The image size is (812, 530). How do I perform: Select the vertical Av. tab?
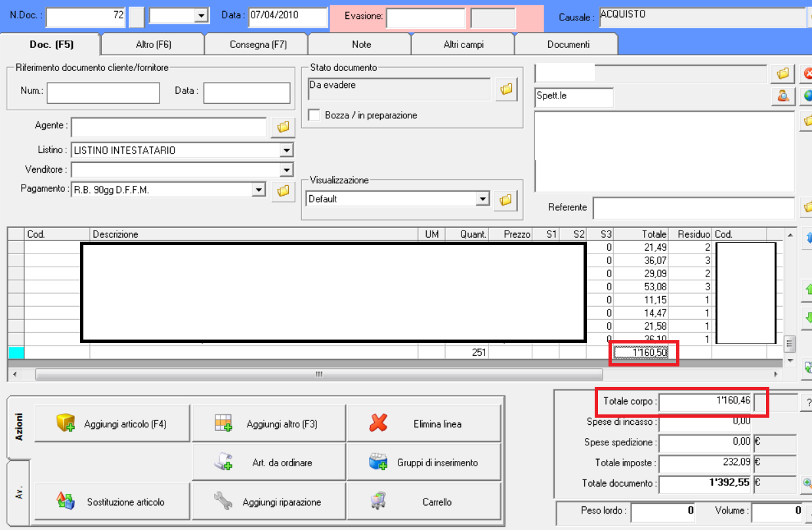pyautogui.click(x=19, y=493)
